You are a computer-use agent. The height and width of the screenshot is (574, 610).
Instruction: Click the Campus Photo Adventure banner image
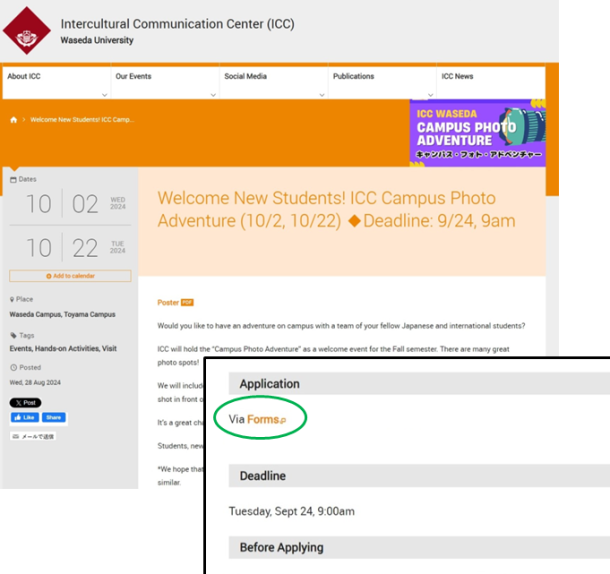478,133
